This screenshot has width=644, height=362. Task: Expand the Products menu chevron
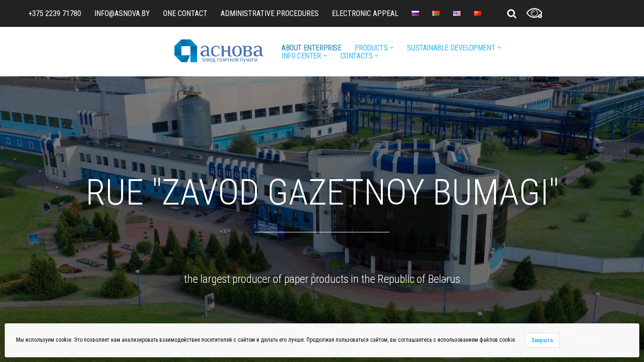tap(392, 48)
